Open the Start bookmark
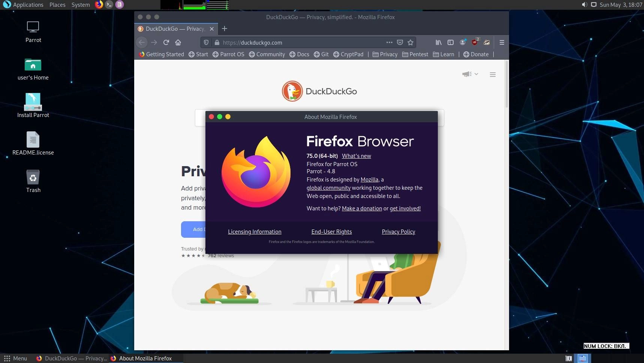The height and width of the screenshot is (363, 644). point(198,54)
